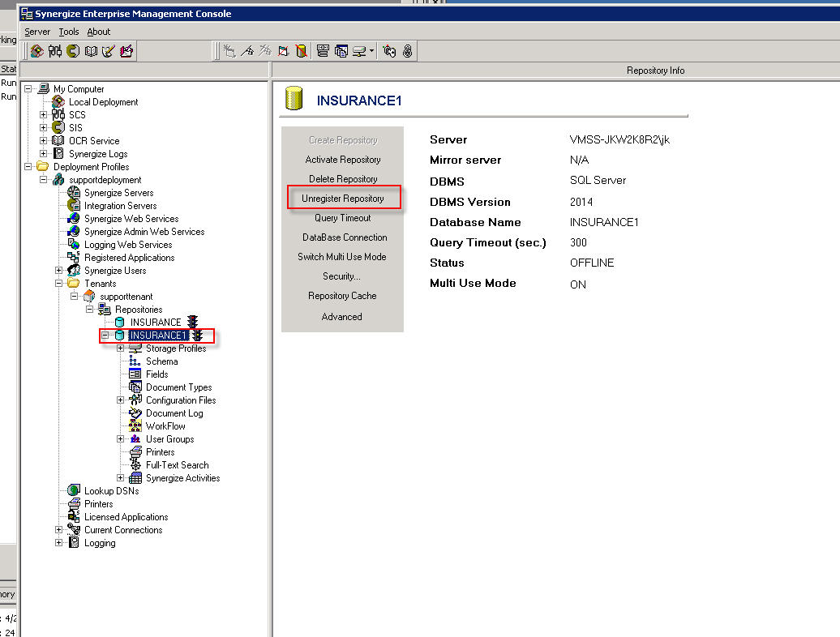This screenshot has height=637, width=840.
Task: Click the crossed-out yellow cylinder toolbar icon
Action: tap(301, 51)
